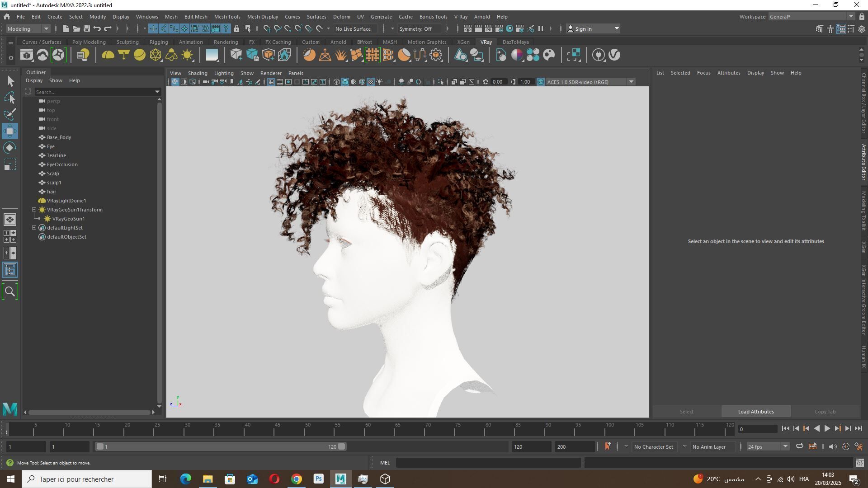Click the range slider bar handle
The image size is (868, 488).
221,446
